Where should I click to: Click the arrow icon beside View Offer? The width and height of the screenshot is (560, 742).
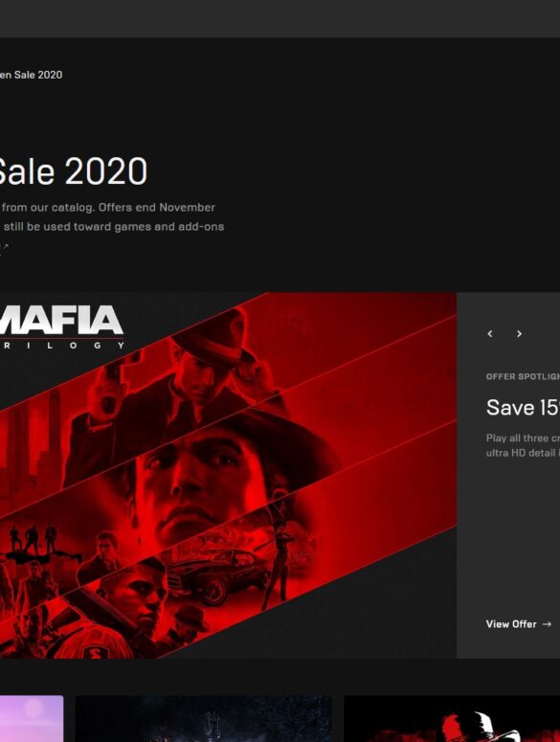547,624
